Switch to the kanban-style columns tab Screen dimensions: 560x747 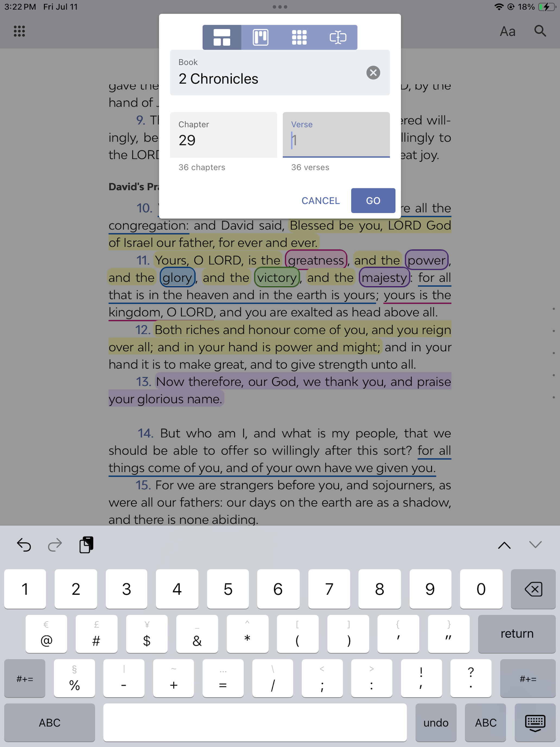click(x=260, y=37)
